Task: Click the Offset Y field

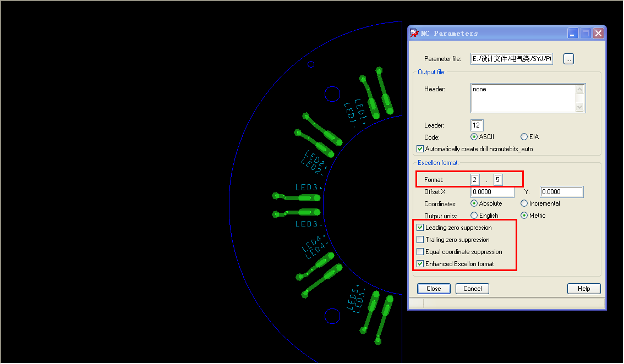Action: [561, 192]
